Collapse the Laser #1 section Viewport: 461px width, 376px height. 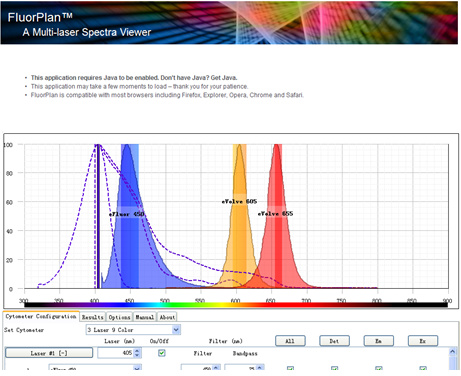tap(49, 353)
